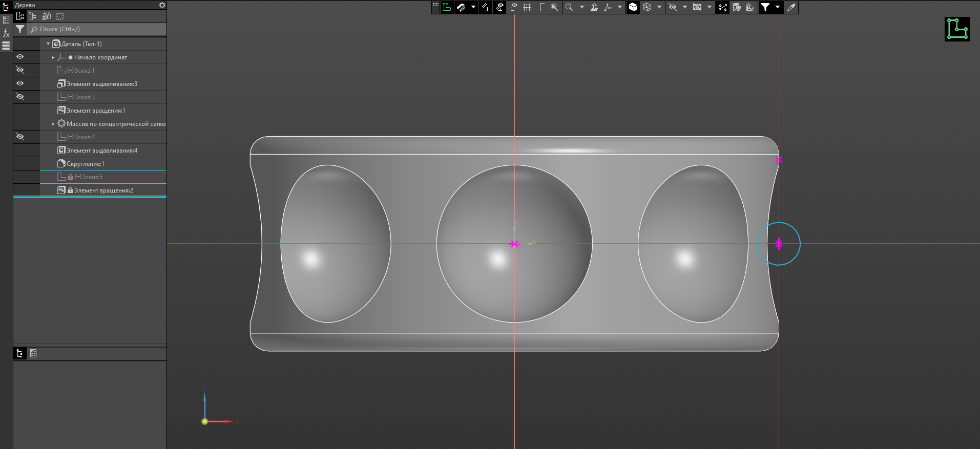Open selection filter dropdown arrow
Image resolution: width=980 pixels, height=449 pixels.
[x=778, y=7]
